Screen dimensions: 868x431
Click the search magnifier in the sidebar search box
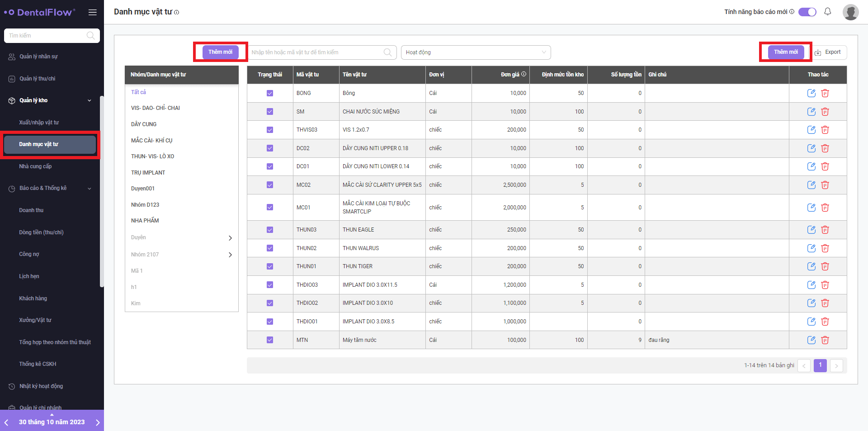tap(90, 35)
